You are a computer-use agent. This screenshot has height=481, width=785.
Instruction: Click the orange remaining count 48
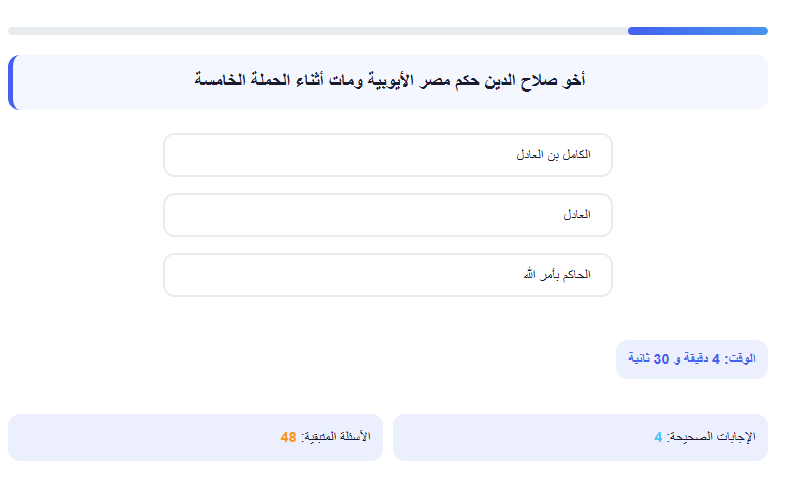pyautogui.click(x=288, y=437)
